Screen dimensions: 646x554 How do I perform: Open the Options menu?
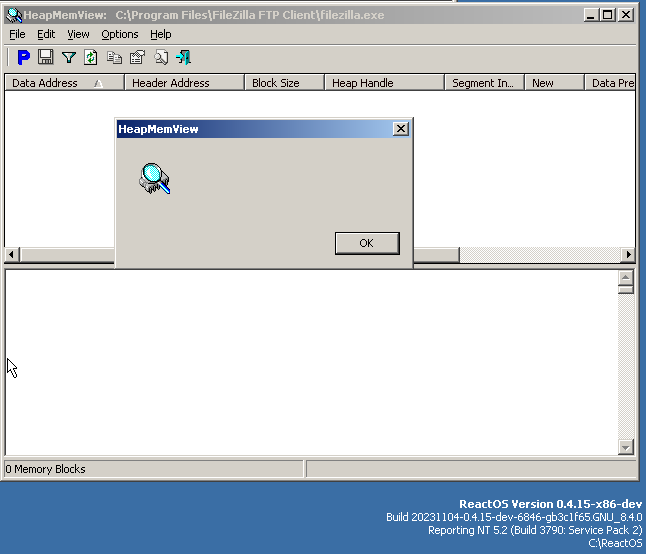point(120,34)
